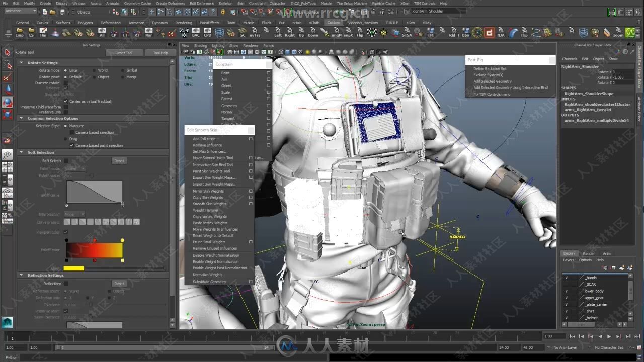Switch to the Rendering shelf tab

pyautogui.click(x=183, y=23)
